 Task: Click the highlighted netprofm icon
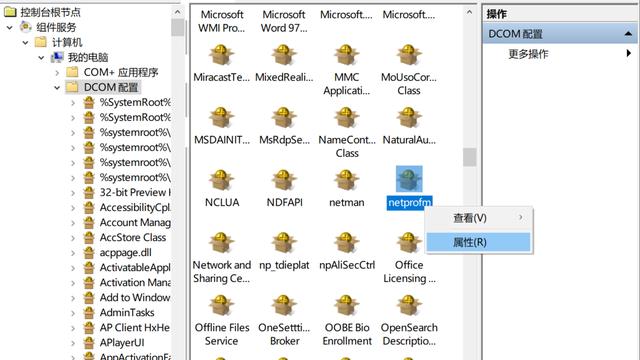click(409, 179)
